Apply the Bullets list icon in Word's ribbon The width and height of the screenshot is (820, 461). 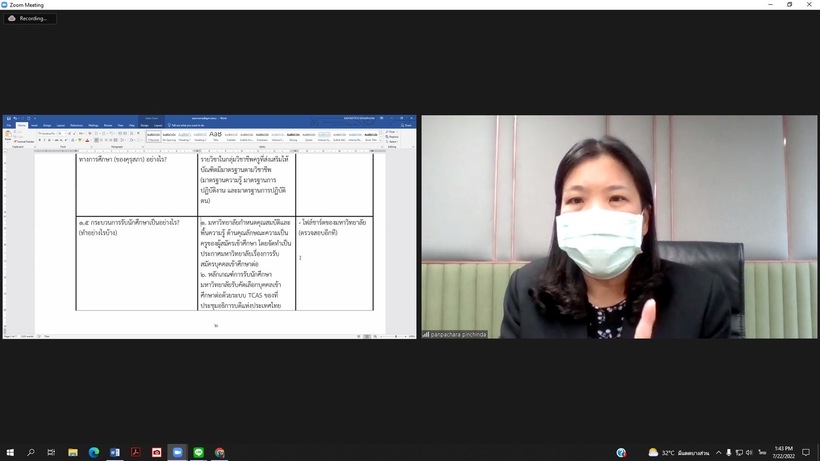point(97,134)
